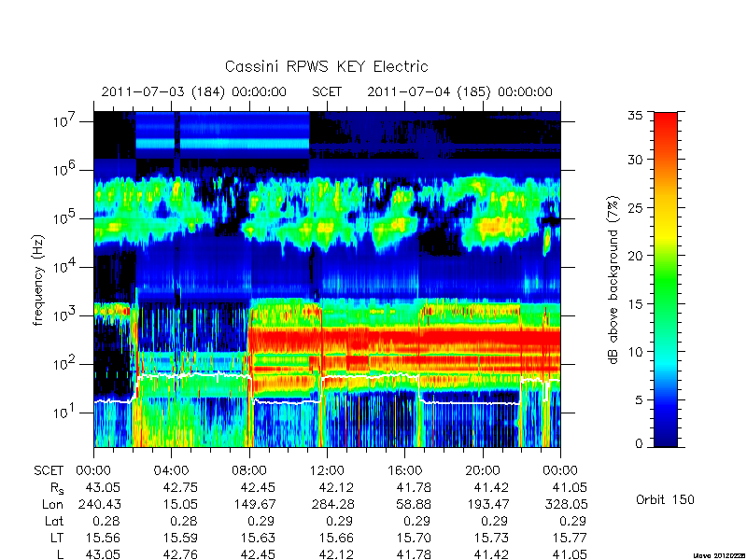Select the end date '2011-07-04 (185) 00:00:00'

(x=459, y=91)
